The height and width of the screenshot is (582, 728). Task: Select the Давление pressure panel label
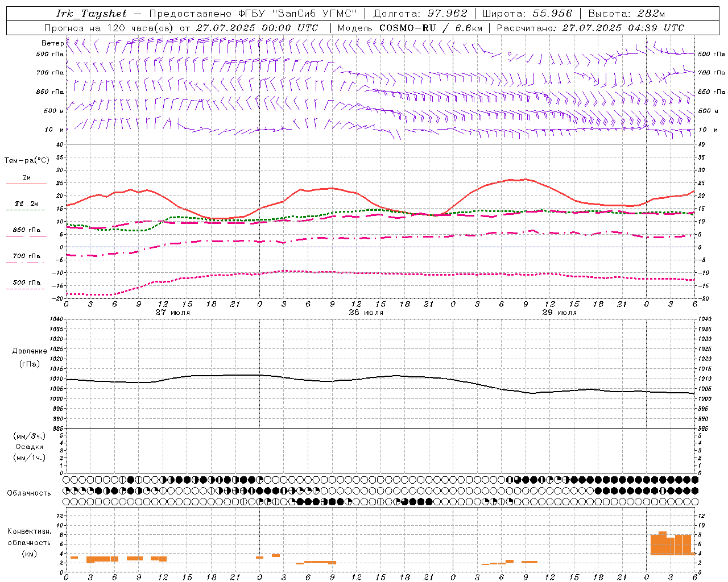click(29, 351)
